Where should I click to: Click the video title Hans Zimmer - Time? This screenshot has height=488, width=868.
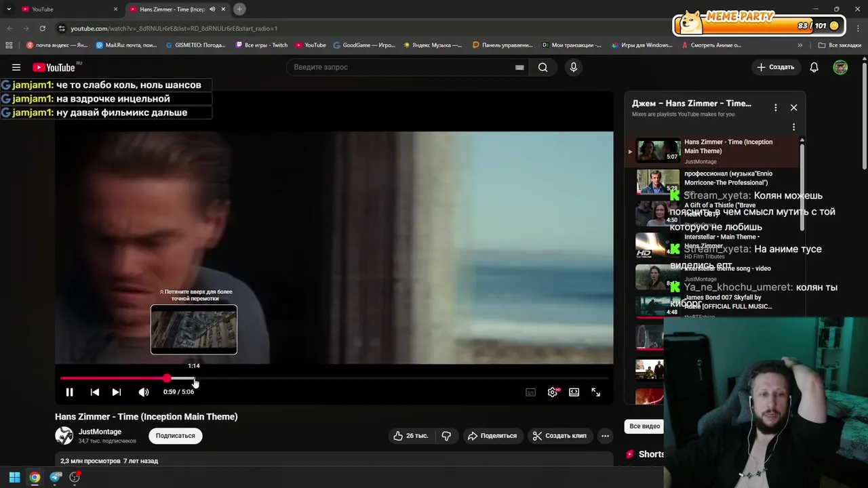coord(146,417)
